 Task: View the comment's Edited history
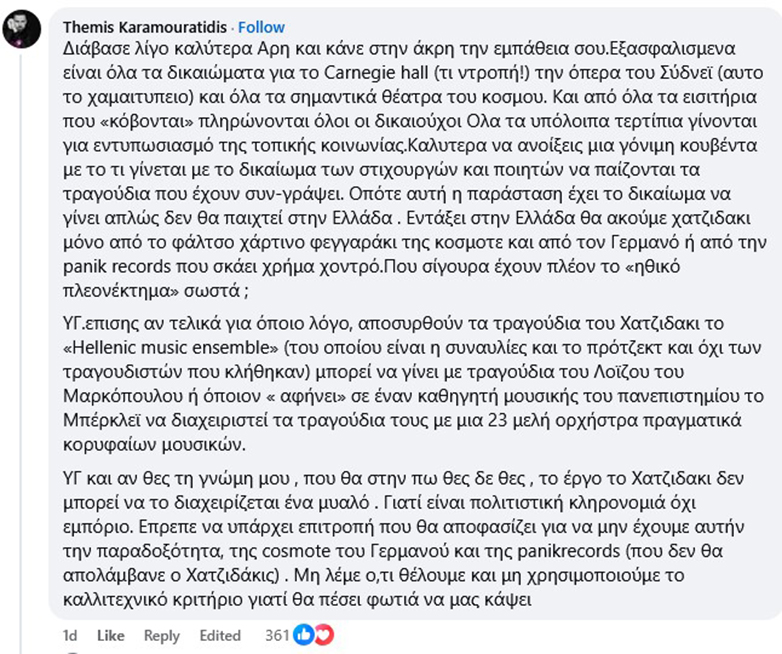point(220,635)
